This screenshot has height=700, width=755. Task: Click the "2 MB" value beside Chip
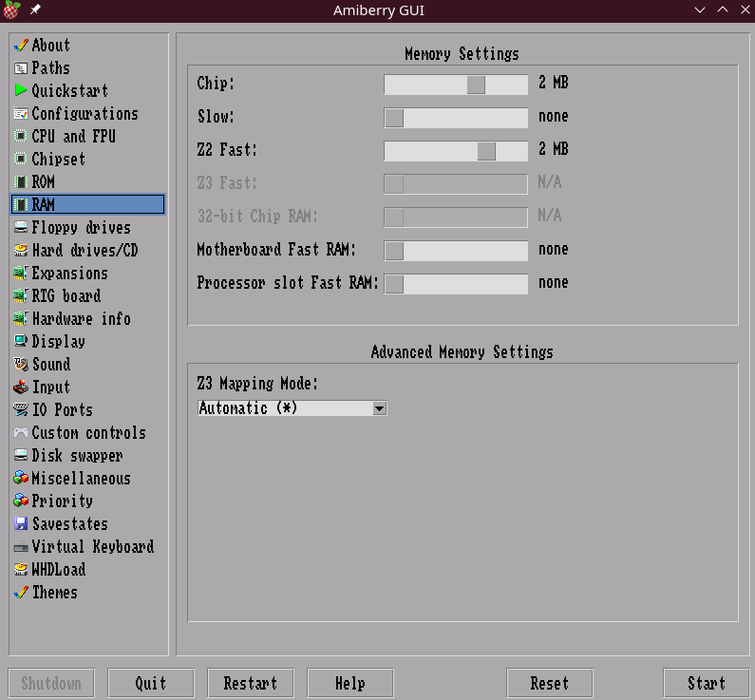click(x=554, y=83)
